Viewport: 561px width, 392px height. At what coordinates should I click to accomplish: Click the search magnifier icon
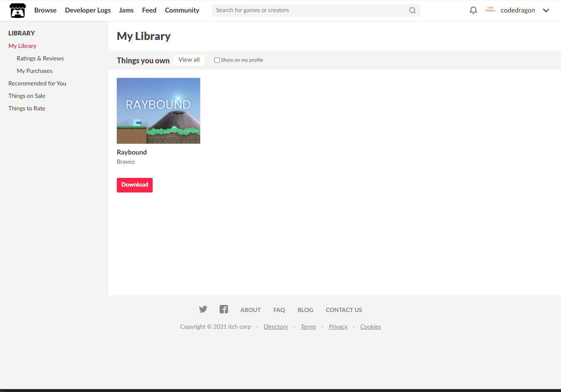click(x=412, y=10)
